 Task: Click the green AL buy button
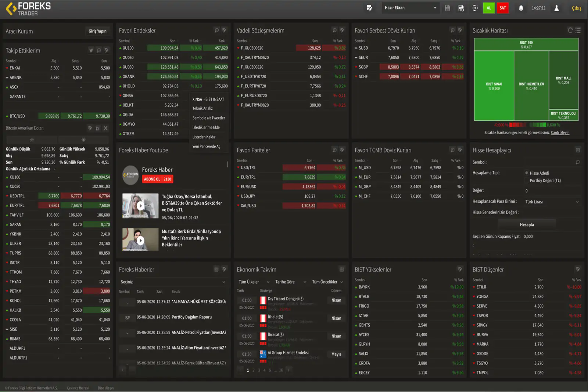[x=488, y=8]
